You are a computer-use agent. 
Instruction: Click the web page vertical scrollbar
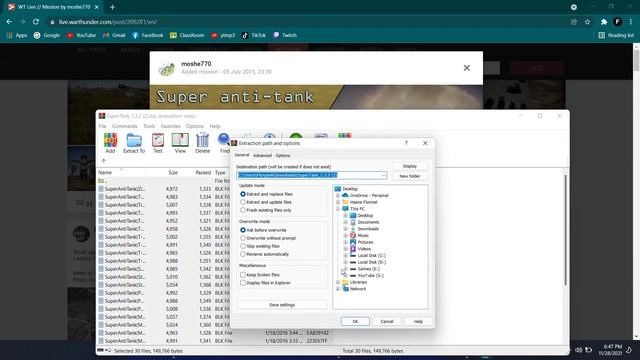click(x=636, y=191)
